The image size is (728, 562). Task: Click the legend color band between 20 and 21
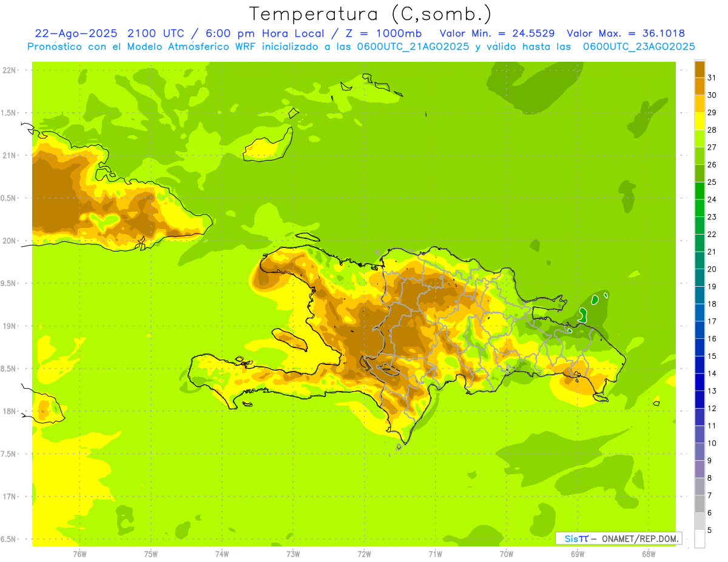point(699,261)
